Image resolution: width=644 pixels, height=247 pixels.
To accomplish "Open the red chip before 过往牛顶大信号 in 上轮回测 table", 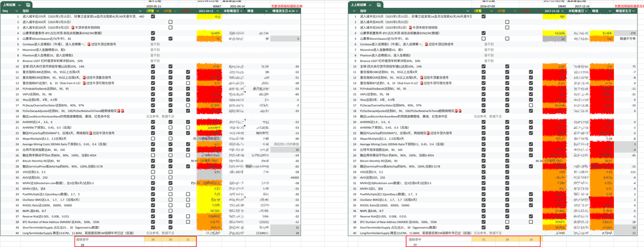I will tap(91, 133).
